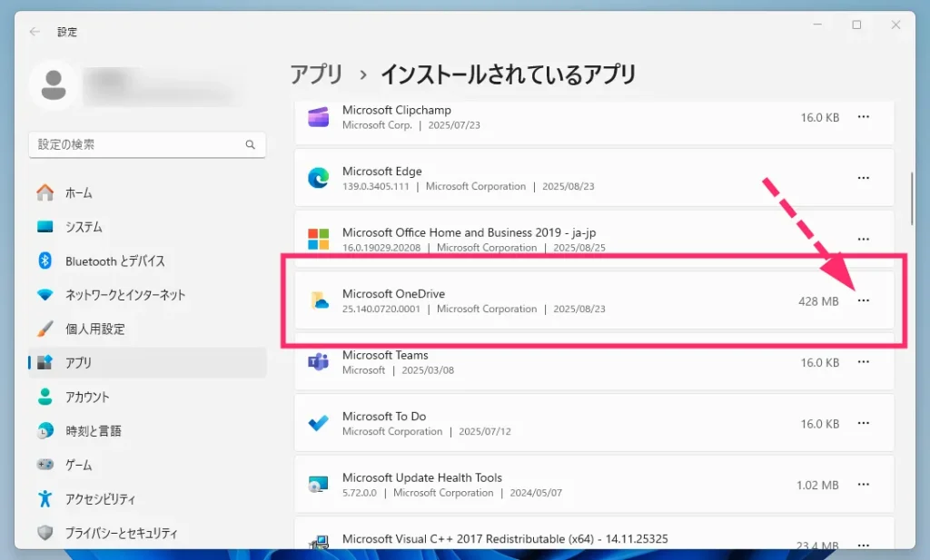Switch to the アカウント settings section
The image size is (930, 560).
point(147,397)
